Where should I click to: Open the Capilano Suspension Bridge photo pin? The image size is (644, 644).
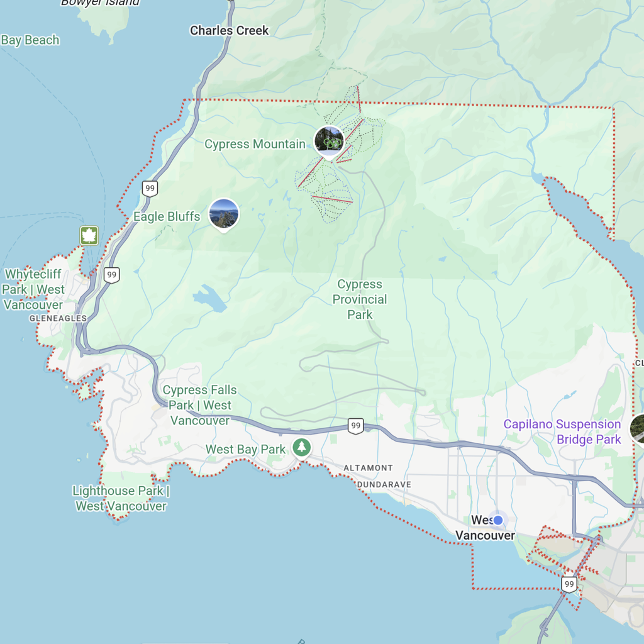(638, 429)
